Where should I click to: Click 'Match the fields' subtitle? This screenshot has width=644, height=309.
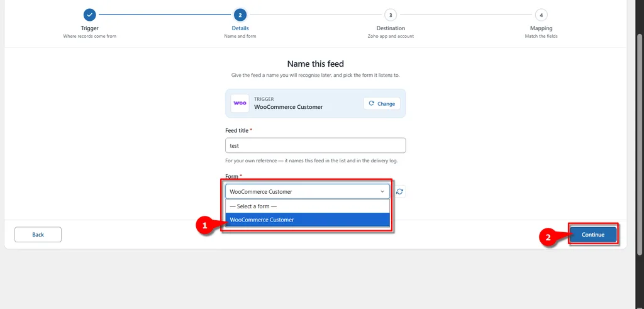(x=541, y=36)
